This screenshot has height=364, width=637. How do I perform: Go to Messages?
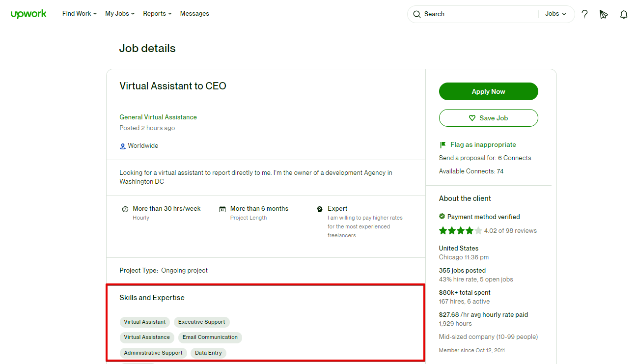click(194, 14)
